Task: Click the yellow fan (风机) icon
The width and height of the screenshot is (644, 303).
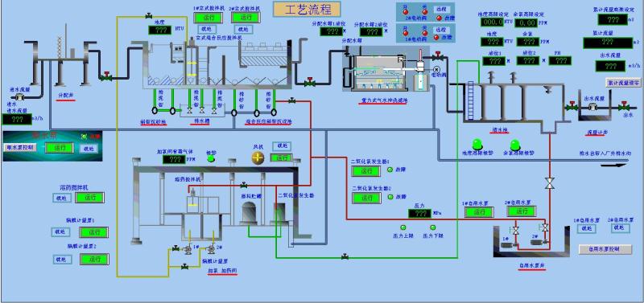Action: pos(257,158)
